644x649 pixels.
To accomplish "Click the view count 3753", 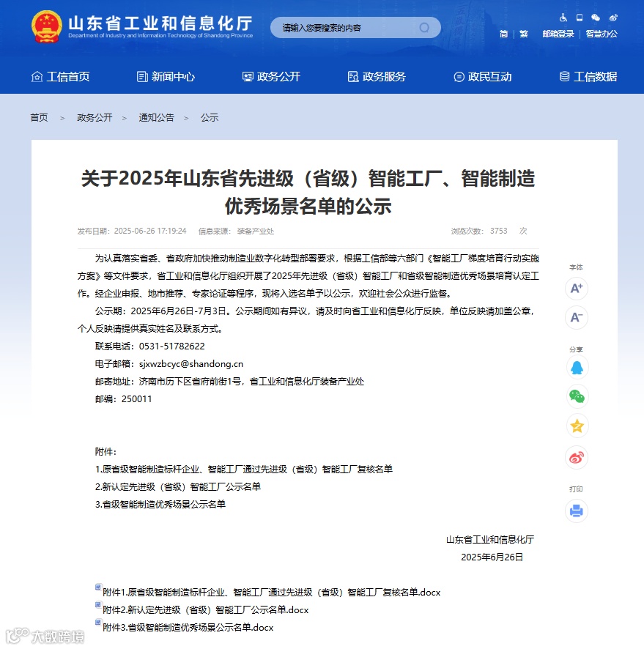I will pyautogui.click(x=499, y=231).
